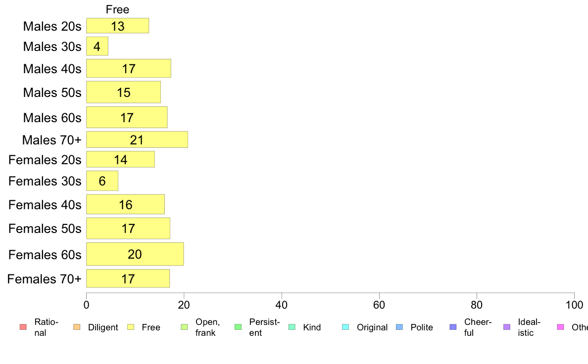Viewport: 588px width, 364px height.
Task: Select the Males 30s bar showing 4
Action: pyautogui.click(x=97, y=46)
